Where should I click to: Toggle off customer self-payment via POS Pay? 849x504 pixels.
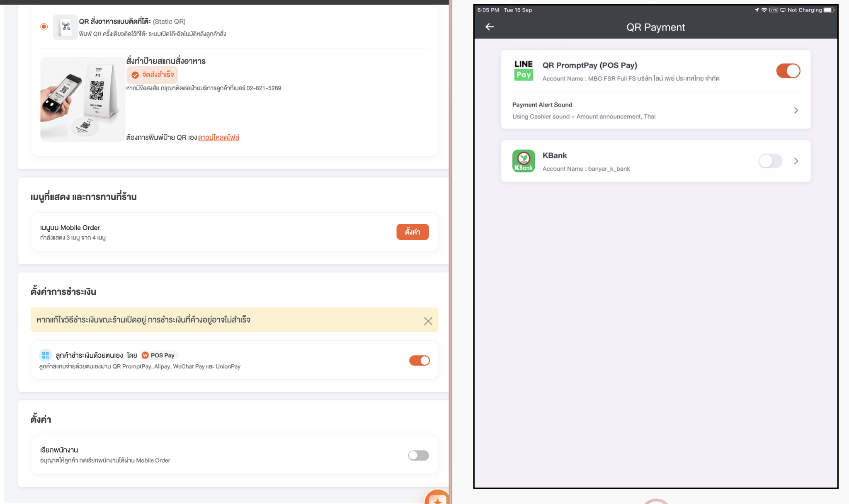click(x=420, y=361)
